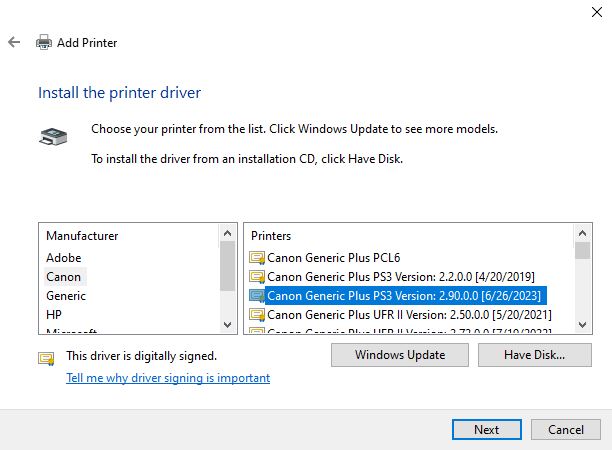The image size is (612, 450).
Task: Select Adobe in the Manufacturer list
Action: click(64, 258)
